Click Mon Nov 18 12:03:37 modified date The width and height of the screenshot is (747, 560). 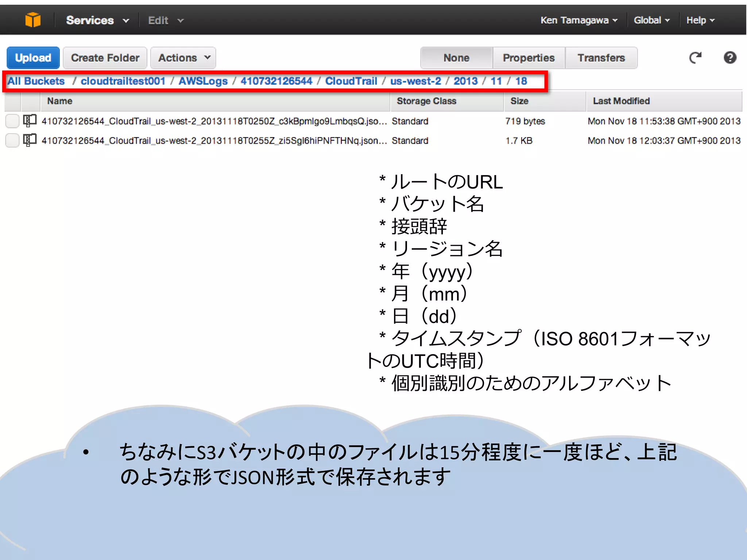pos(664,141)
